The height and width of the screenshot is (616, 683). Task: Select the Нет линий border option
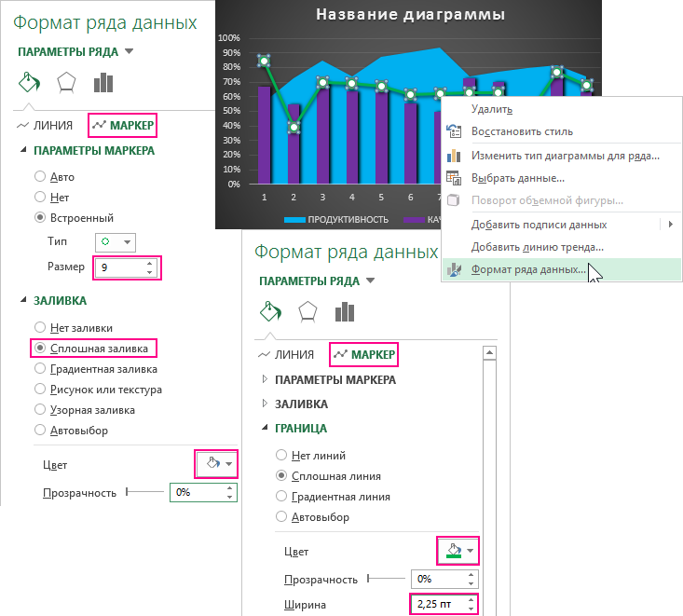282,456
